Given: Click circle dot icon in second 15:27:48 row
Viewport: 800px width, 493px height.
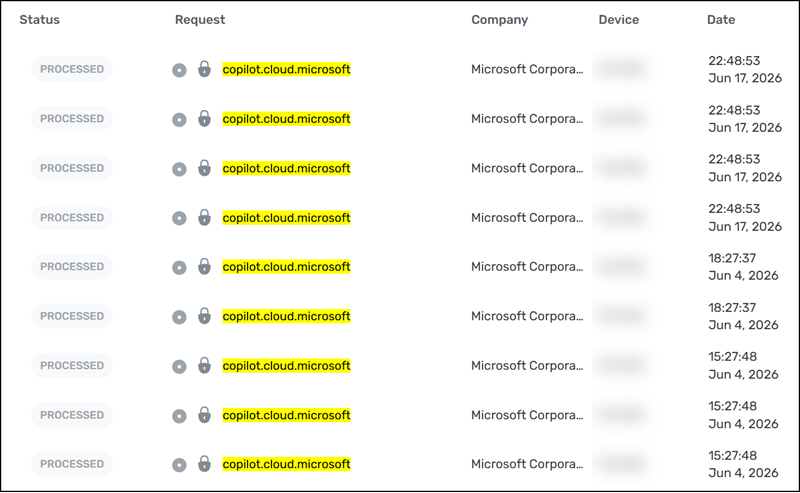Looking at the screenshot, I should click(x=179, y=416).
